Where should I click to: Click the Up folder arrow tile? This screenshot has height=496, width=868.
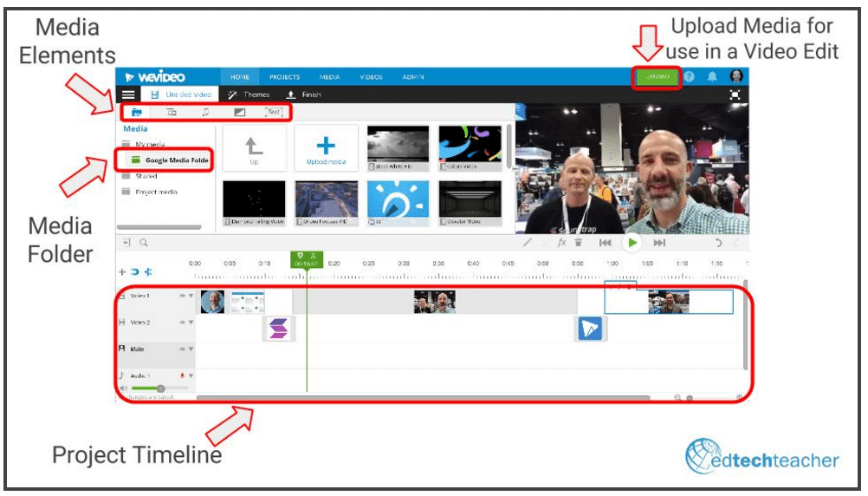[254, 148]
